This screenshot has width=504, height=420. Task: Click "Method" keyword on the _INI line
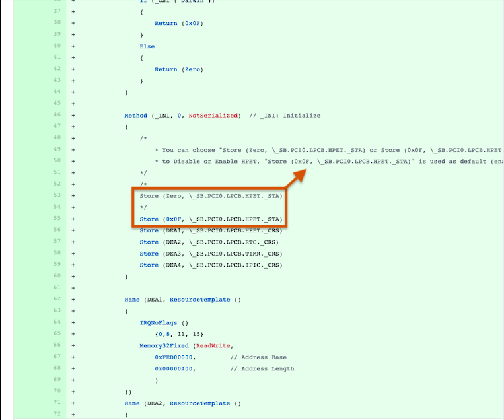[x=135, y=116]
